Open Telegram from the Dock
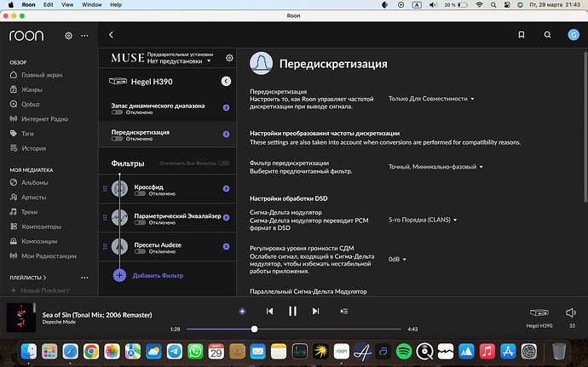The height and width of the screenshot is (367, 588). coord(175,352)
